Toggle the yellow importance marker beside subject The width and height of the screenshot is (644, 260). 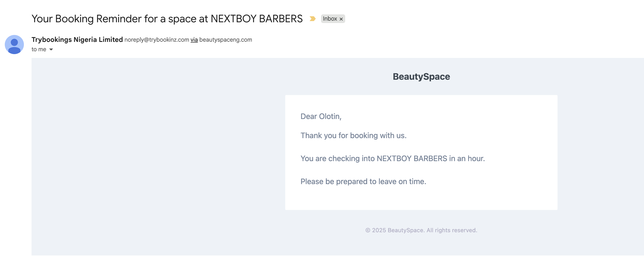pyautogui.click(x=312, y=19)
